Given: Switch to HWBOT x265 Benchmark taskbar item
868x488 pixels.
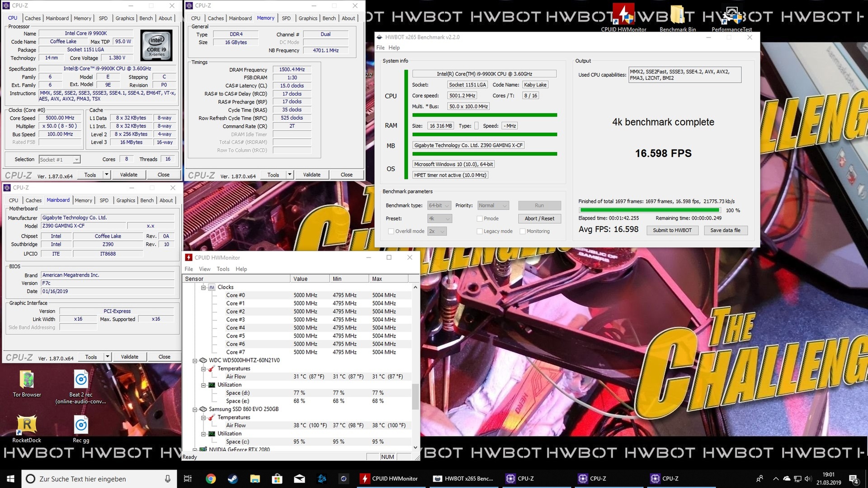Looking at the screenshot, I should pyautogui.click(x=464, y=479).
